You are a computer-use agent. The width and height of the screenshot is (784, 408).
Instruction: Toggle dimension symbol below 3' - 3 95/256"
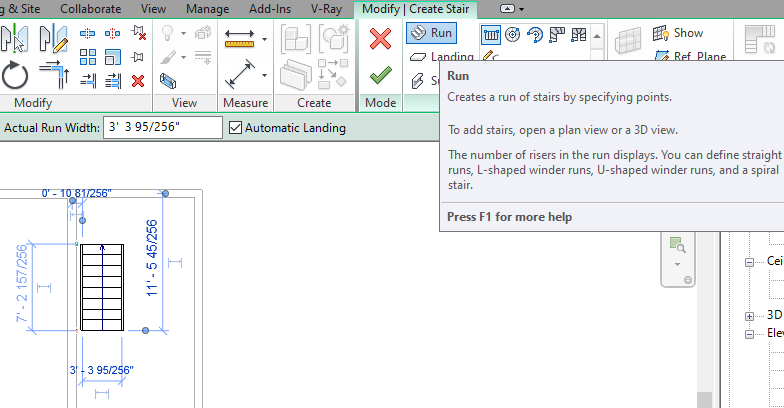click(102, 393)
